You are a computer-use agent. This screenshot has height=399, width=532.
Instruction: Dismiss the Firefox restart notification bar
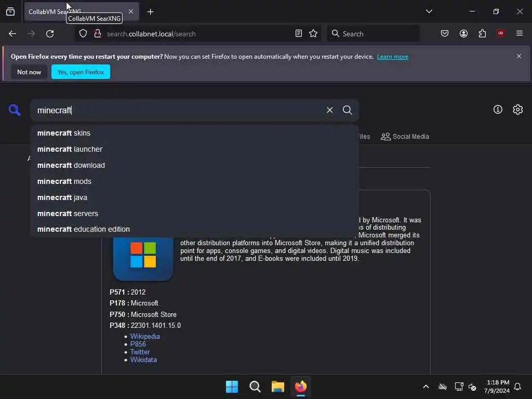pos(519,56)
